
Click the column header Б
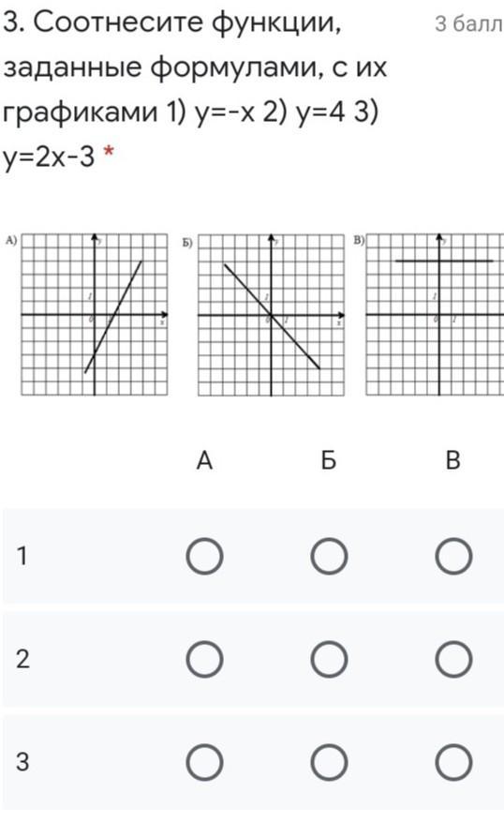click(x=329, y=461)
